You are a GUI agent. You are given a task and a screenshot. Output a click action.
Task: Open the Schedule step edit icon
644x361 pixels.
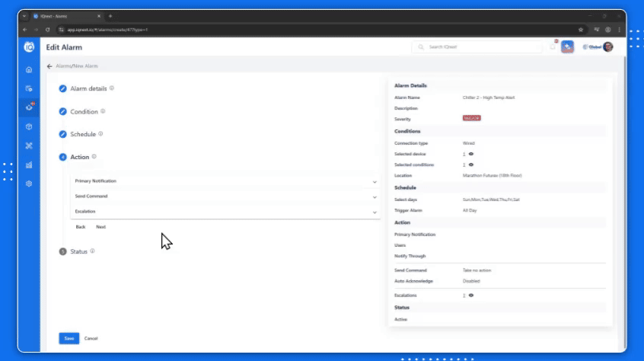pyautogui.click(x=63, y=134)
